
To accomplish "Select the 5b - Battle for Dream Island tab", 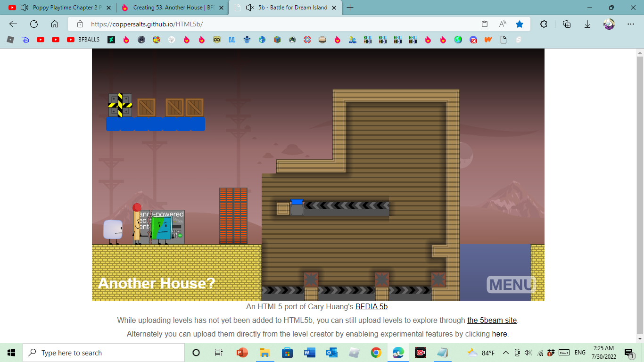I will (x=286, y=8).
